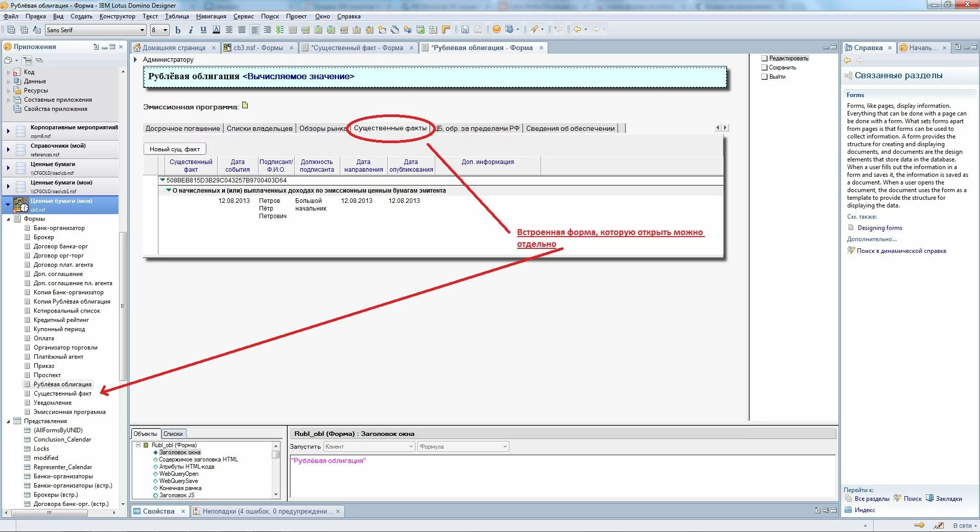The height and width of the screenshot is (532, 980).
Task: Open the Designing forms help link
Action: click(879, 228)
